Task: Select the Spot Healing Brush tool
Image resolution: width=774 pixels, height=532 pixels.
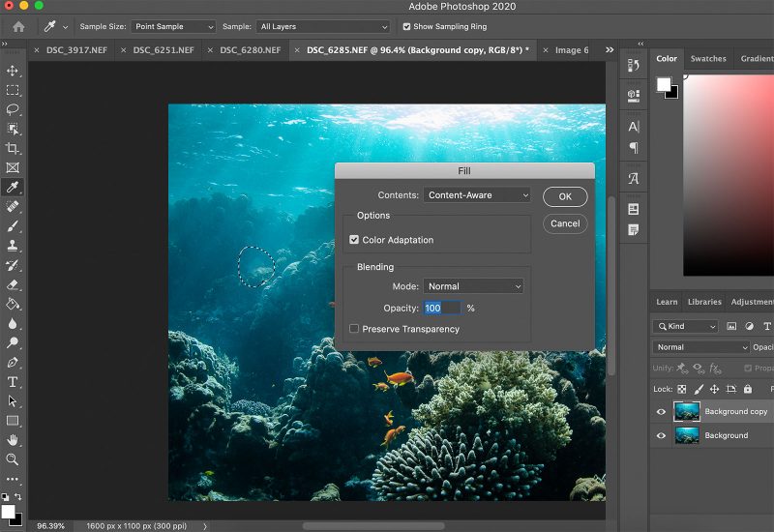Action: (x=13, y=206)
